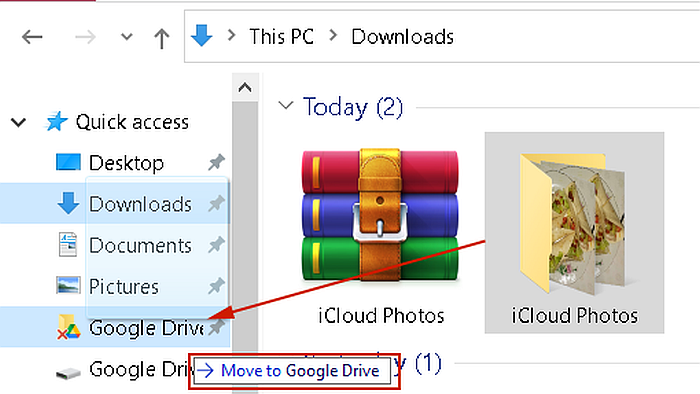Open Documents in Quick access
The width and height of the screenshot is (700, 394).
(x=140, y=245)
